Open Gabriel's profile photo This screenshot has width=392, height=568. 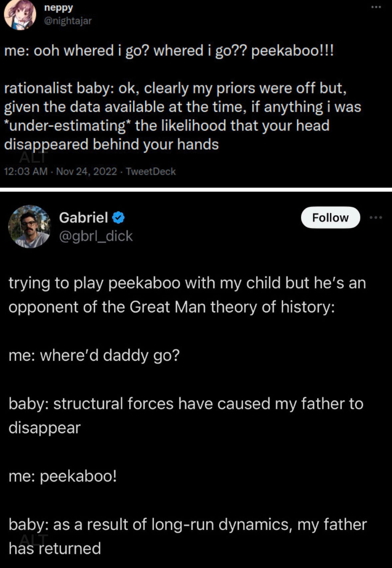[29, 226]
